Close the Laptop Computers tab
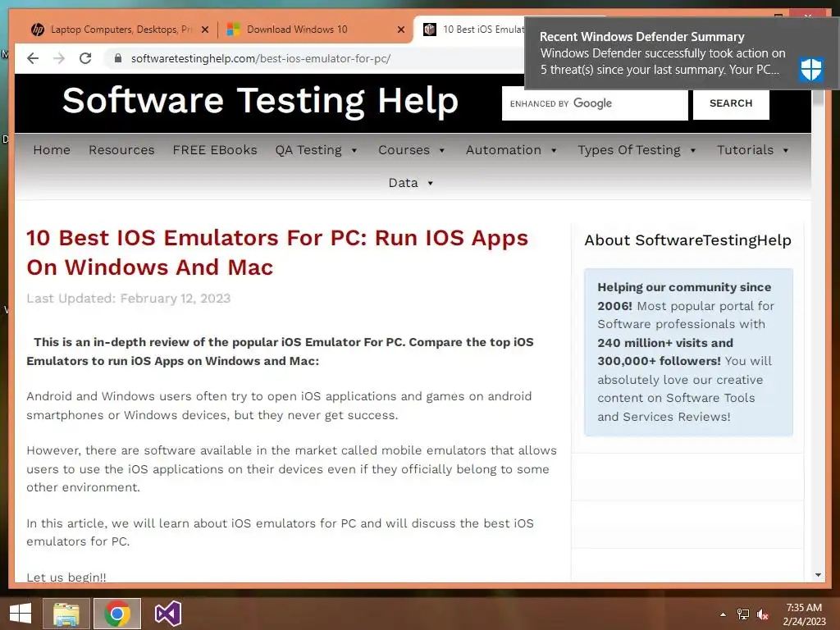This screenshot has height=630, width=840. pos(204,30)
